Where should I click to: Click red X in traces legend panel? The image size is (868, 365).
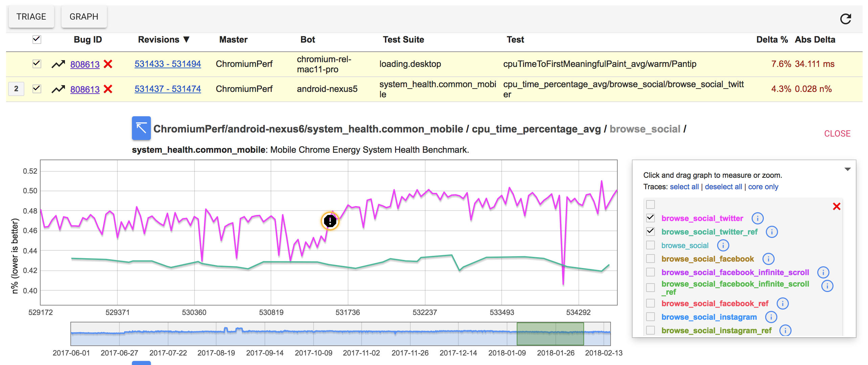[x=837, y=206]
